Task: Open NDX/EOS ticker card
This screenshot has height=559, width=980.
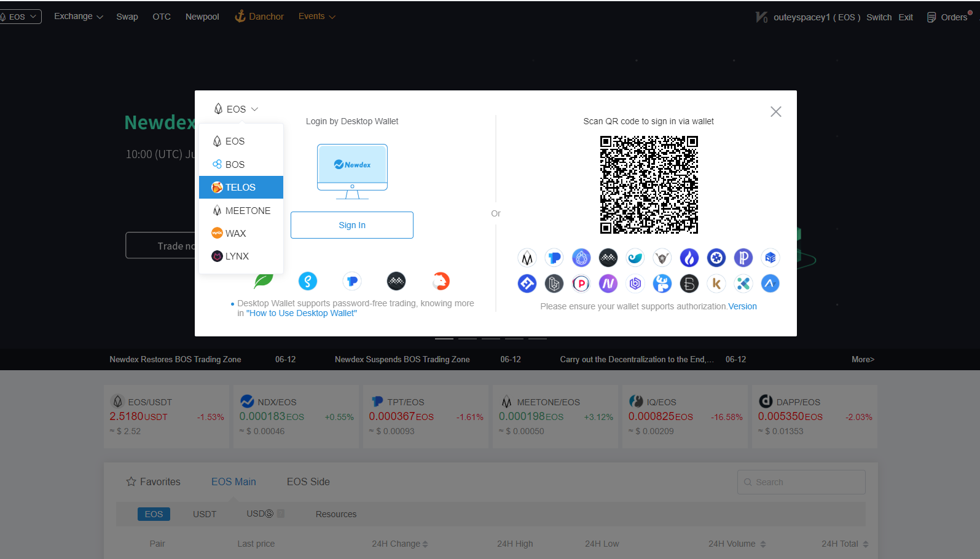Action: pyautogui.click(x=296, y=416)
